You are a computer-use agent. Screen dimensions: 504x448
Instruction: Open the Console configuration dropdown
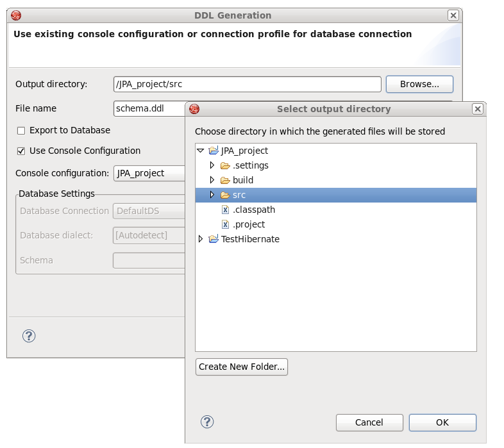149,173
